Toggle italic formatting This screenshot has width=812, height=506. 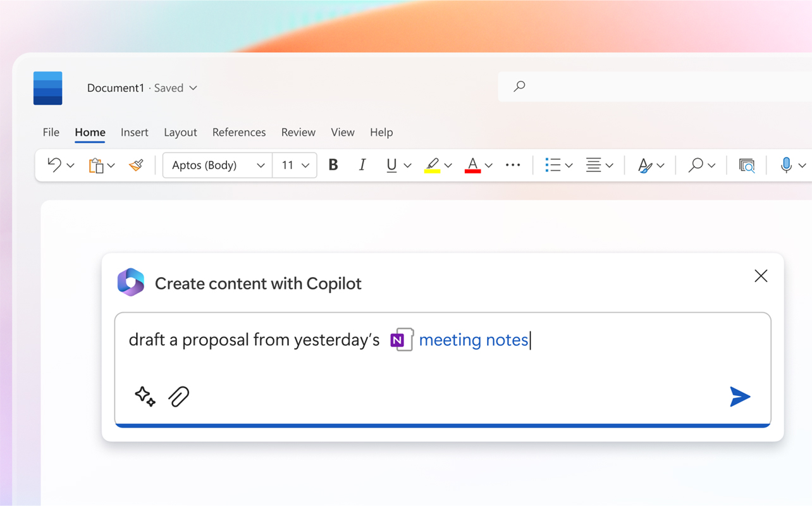pos(362,165)
